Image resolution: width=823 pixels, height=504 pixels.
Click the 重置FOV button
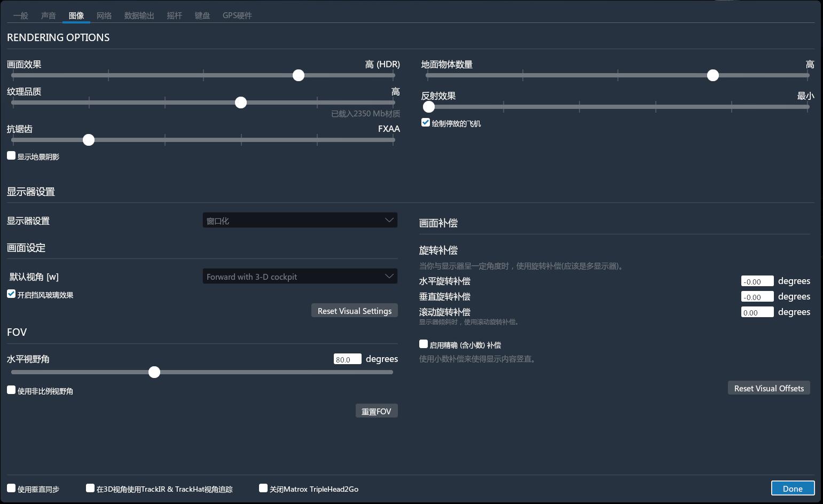tap(377, 411)
